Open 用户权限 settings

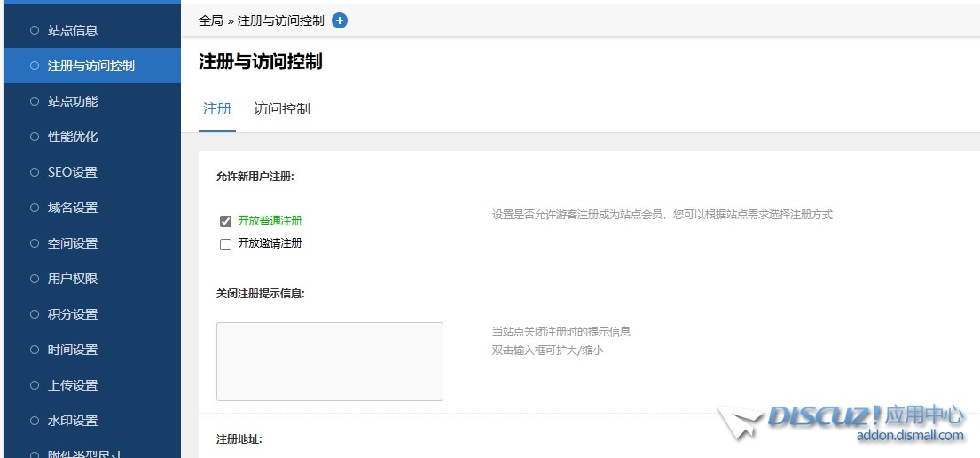73,279
